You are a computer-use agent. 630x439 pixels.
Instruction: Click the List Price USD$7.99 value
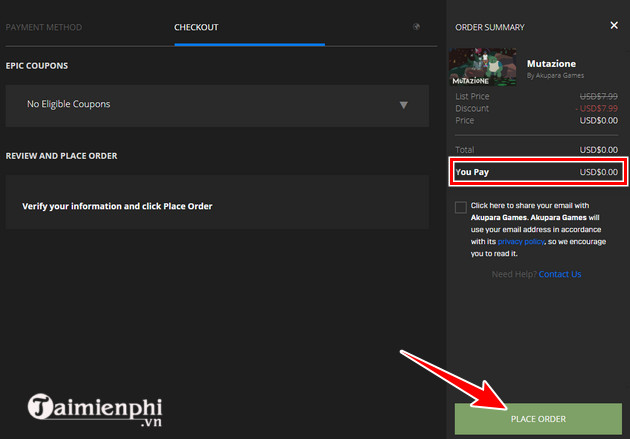599,96
